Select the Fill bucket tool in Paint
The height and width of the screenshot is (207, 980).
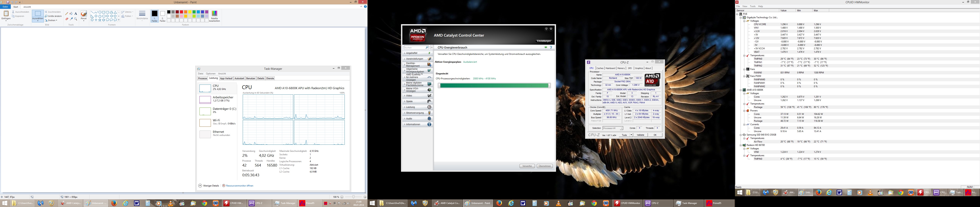pos(71,13)
